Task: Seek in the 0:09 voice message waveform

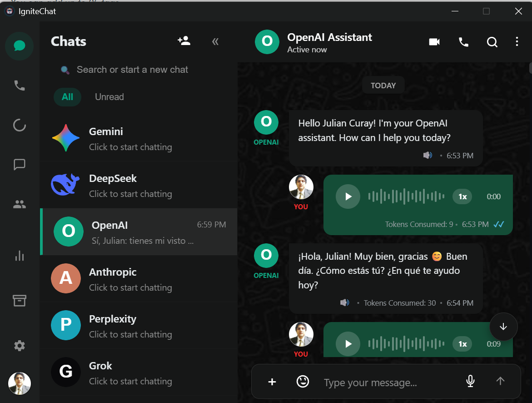Action: tap(407, 344)
